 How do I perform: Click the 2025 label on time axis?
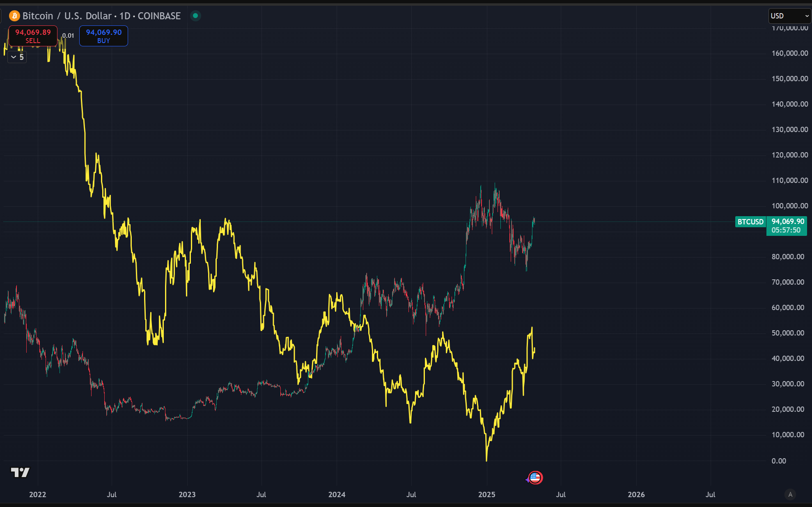pyautogui.click(x=486, y=494)
